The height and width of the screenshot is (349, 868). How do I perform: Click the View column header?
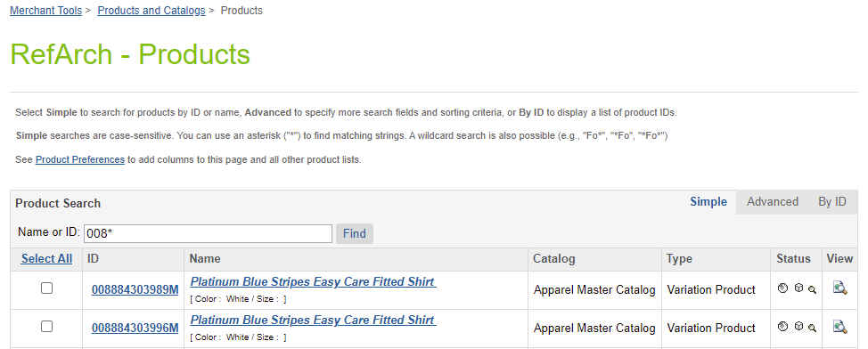pos(839,259)
